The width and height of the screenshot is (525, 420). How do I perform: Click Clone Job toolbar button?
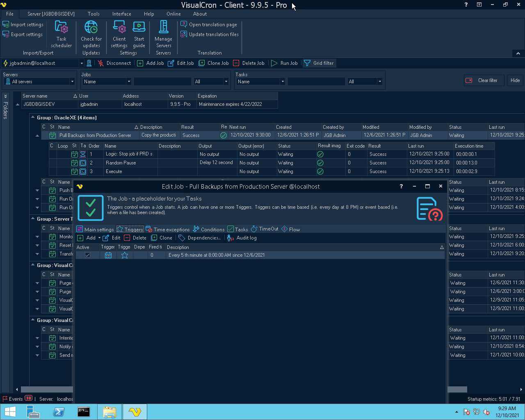pyautogui.click(x=214, y=63)
